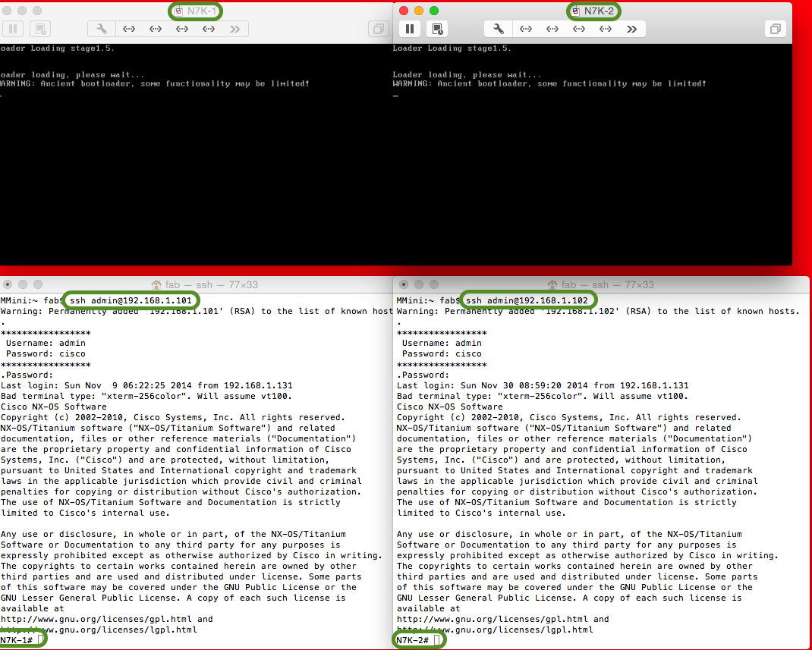812x650 pixels.
Task: Click the N7K-1 document proxy icon
Action: tap(178, 11)
